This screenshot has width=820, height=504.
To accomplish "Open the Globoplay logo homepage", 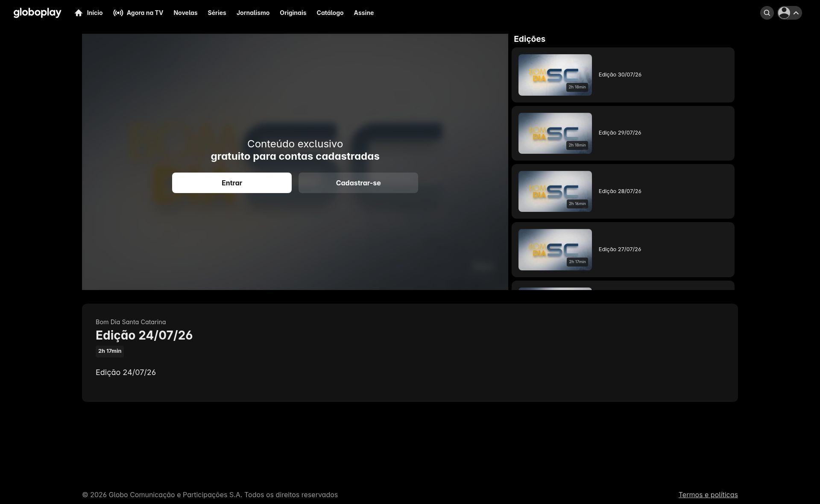I will pos(37,13).
